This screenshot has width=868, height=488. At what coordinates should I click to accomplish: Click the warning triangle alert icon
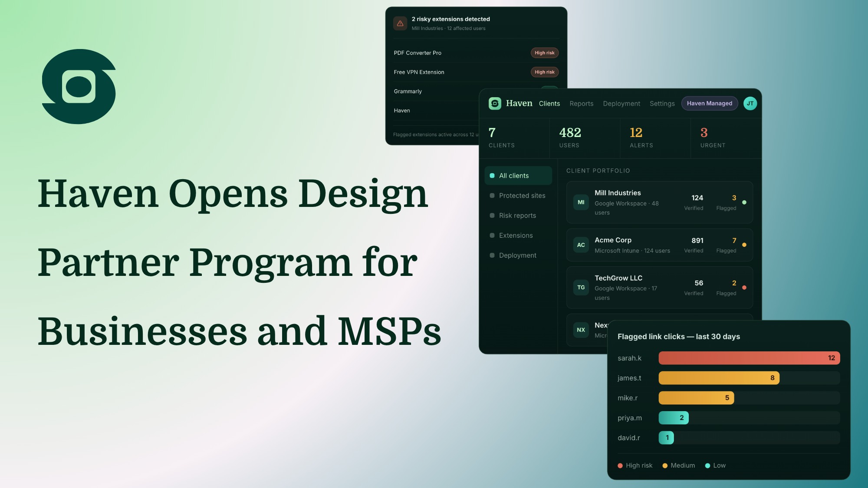tap(400, 23)
